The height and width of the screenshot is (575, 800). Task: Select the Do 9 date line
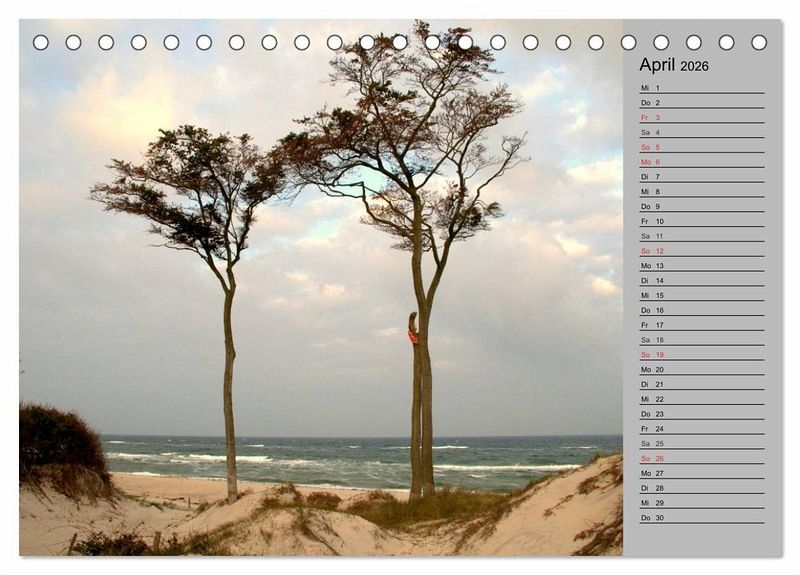701,206
